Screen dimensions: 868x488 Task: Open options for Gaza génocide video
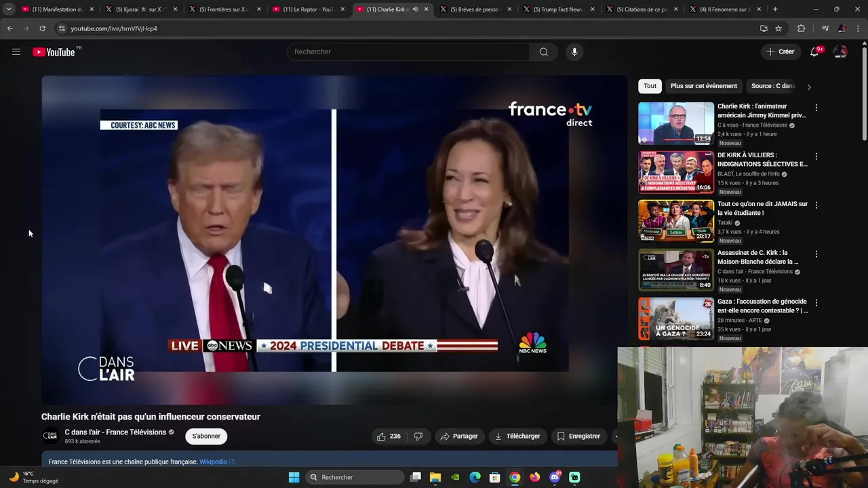click(x=816, y=303)
